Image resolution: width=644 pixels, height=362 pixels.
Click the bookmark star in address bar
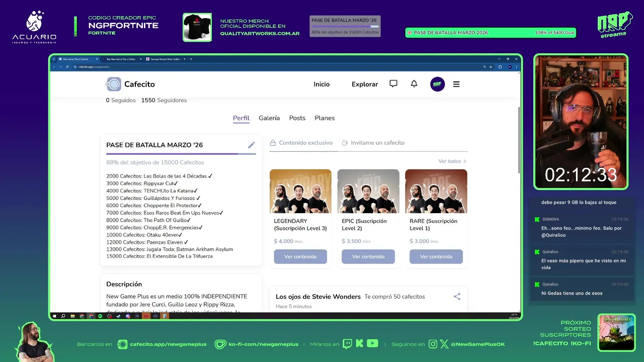(491, 67)
